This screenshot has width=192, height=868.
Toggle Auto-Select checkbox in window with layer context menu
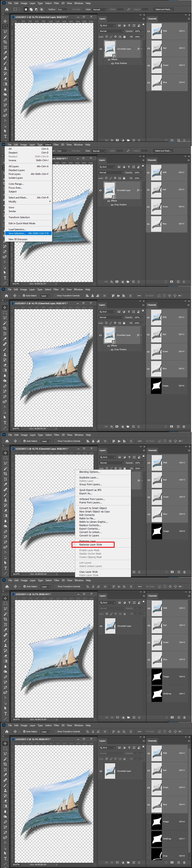[24, 441]
